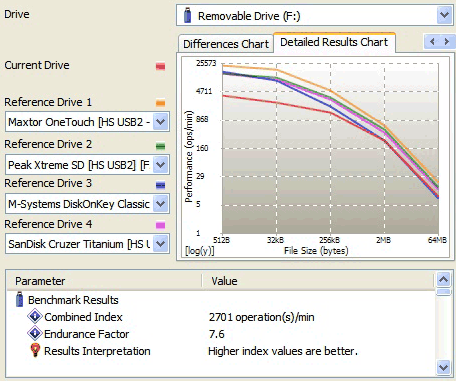Expand the M-Systems DiskOnKey Classic dropdown

point(161,204)
